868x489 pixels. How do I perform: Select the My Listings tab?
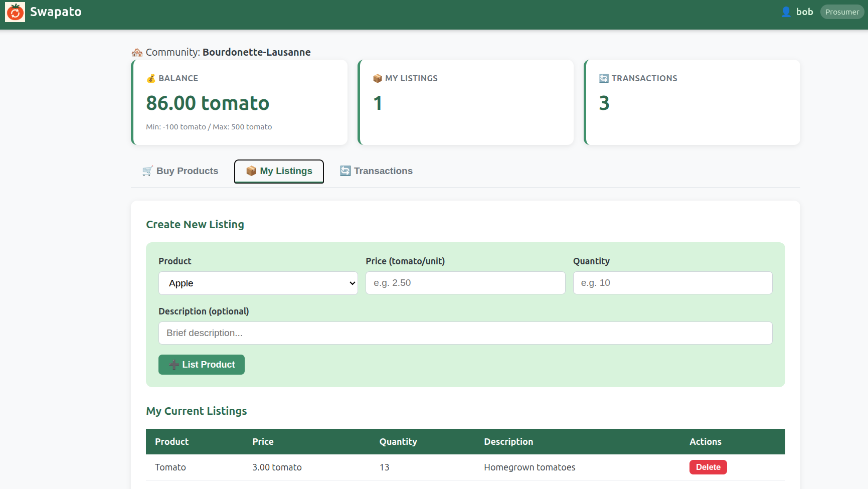pyautogui.click(x=279, y=172)
